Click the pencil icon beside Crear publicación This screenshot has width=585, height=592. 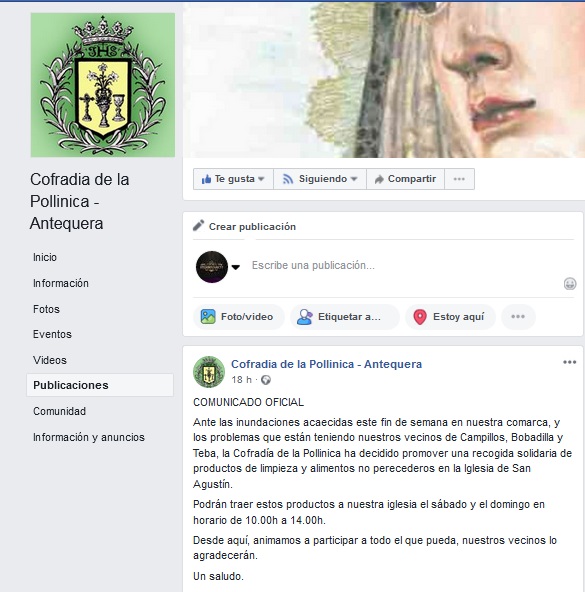[x=199, y=225]
